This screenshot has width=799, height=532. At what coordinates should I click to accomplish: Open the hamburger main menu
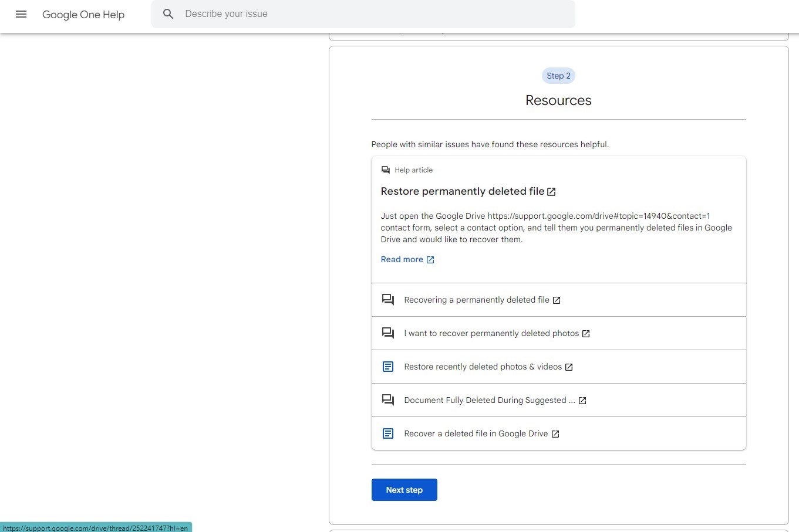click(21, 14)
